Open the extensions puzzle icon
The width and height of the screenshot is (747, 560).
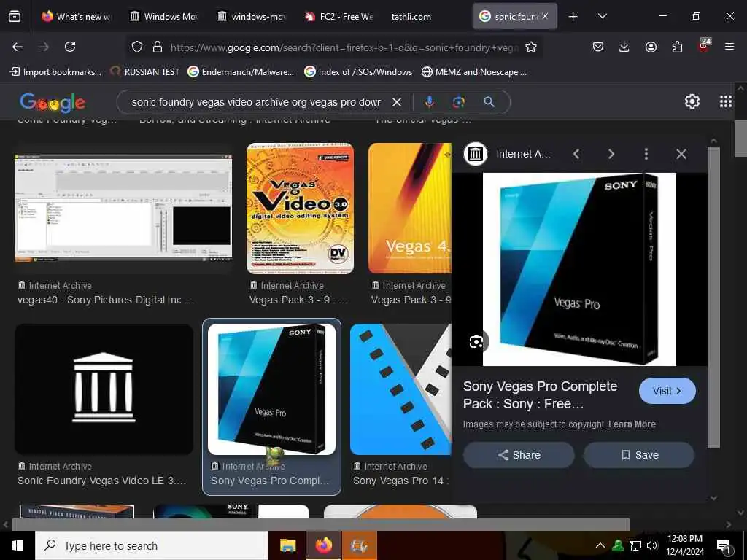coord(677,47)
